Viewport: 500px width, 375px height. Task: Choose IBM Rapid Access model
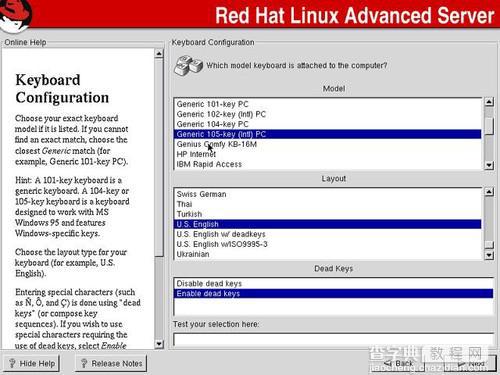327,164
